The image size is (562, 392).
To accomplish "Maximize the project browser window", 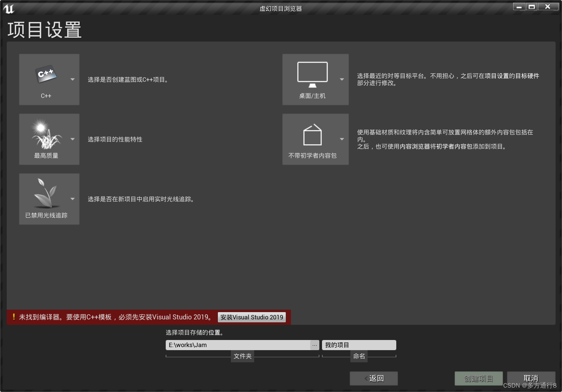I will 532,7.
